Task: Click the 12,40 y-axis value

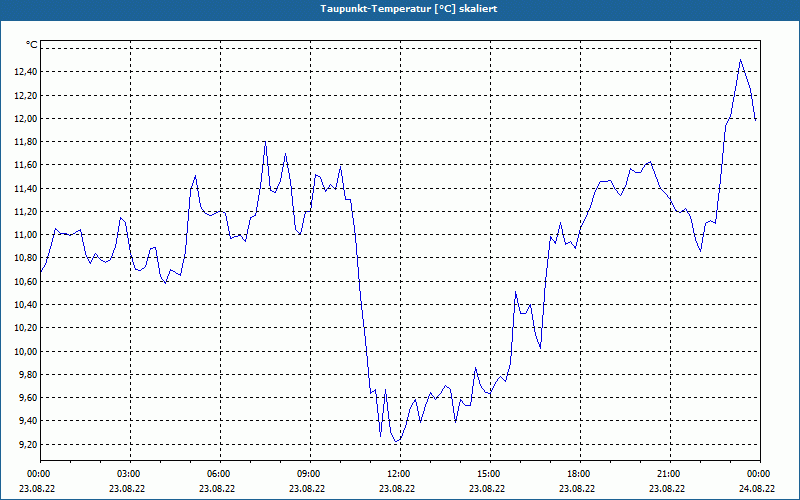Action: 26,72
